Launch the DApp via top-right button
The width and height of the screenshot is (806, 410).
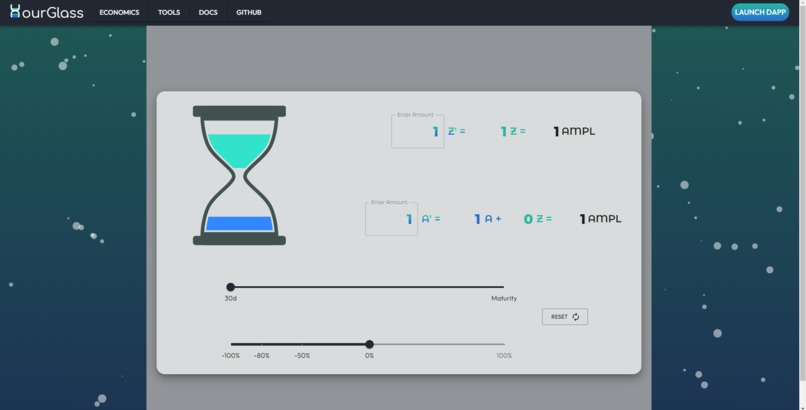tap(760, 12)
